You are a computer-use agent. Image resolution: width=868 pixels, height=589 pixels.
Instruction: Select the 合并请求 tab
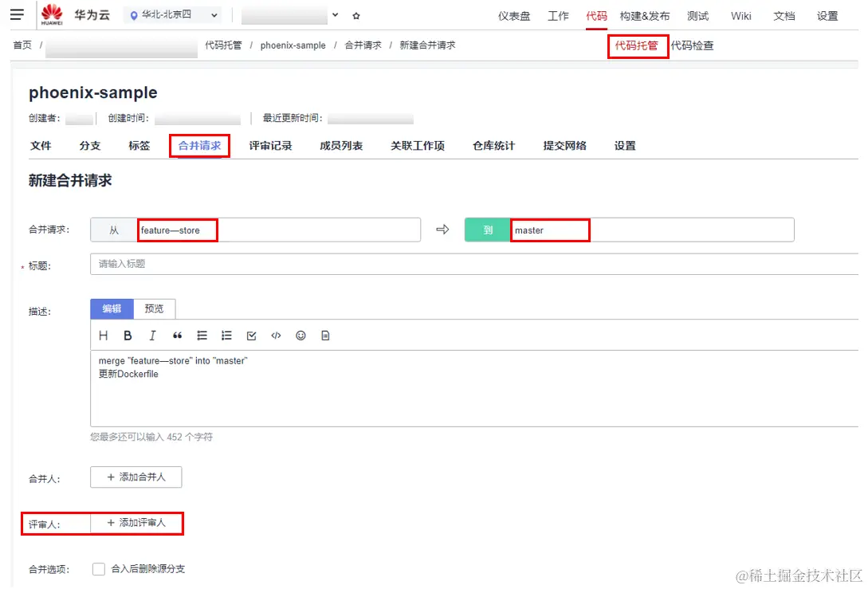coord(199,146)
